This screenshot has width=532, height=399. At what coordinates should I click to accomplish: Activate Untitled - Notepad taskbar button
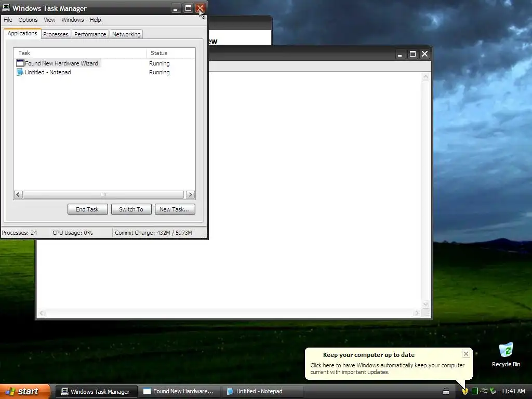tap(262, 392)
